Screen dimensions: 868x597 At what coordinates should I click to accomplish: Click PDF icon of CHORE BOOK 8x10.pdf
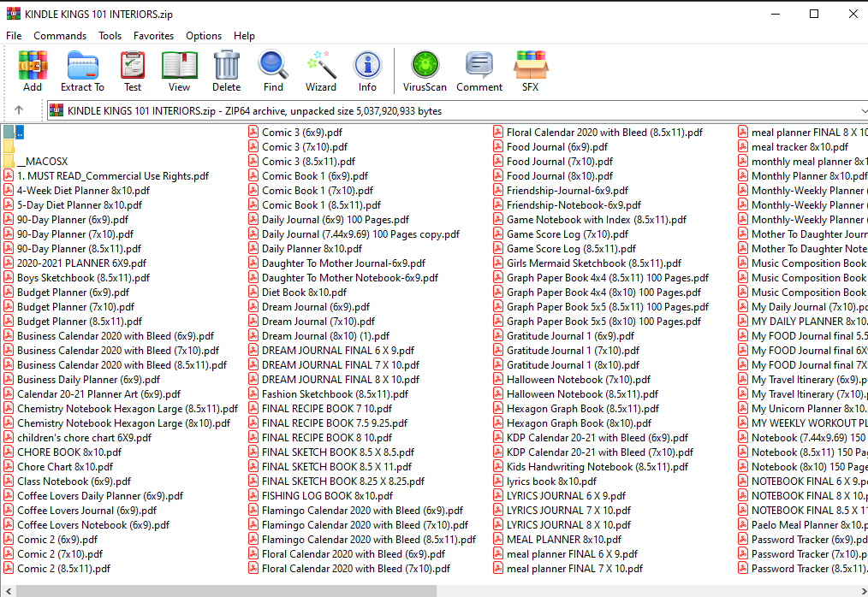click(x=9, y=452)
